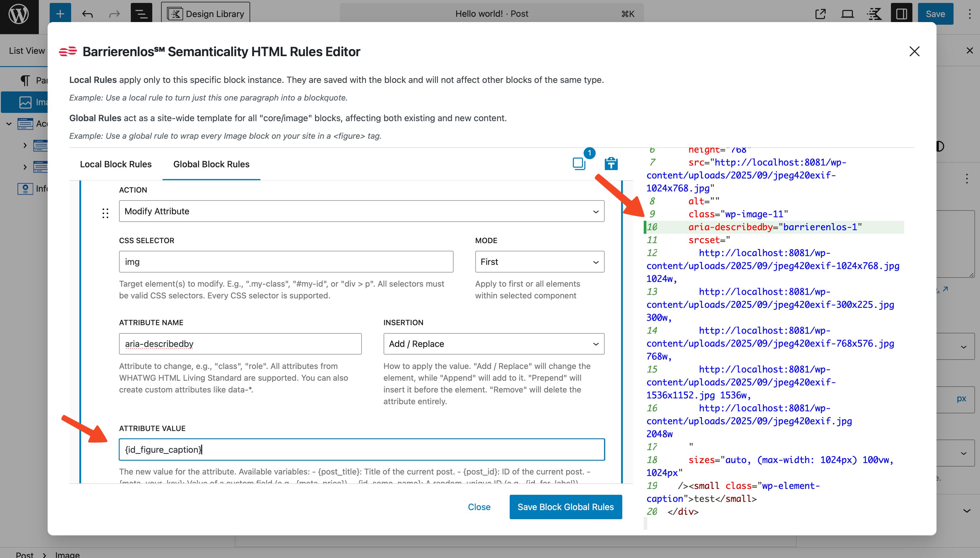Image resolution: width=980 pixels, height=558 pixels.
Task: Open the view post external link icon
Action: (820, 14)
